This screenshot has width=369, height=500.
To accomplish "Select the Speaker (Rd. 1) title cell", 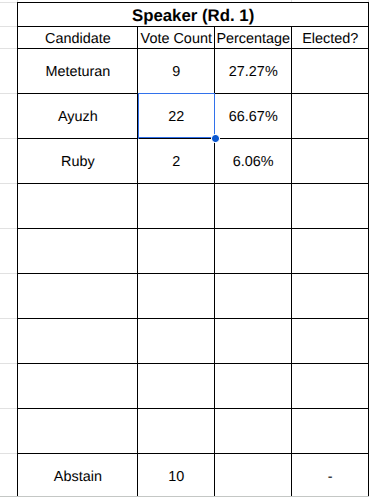I will 193,15.
